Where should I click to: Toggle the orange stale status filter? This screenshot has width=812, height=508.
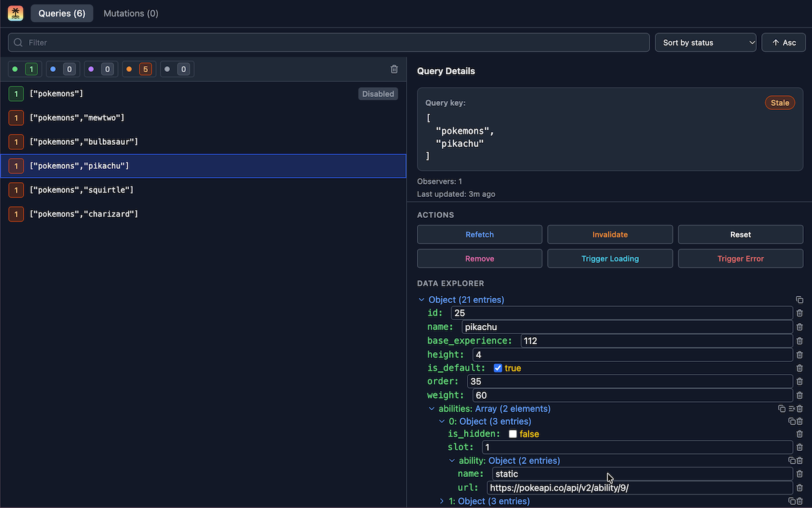[139, 69]
